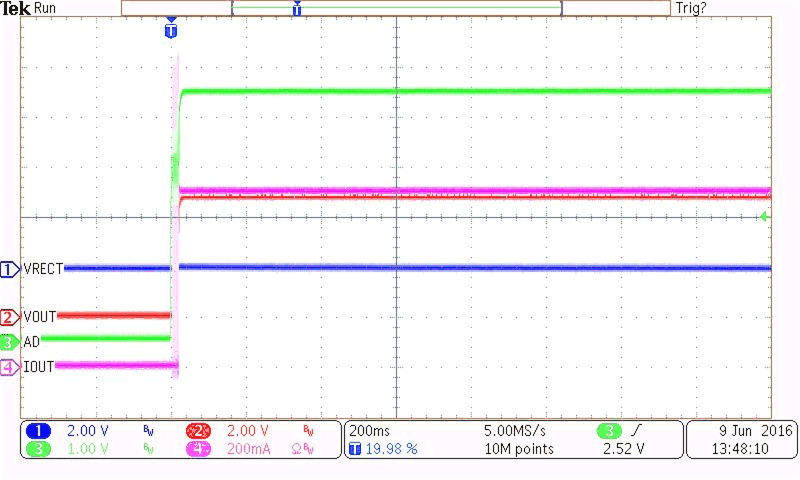Click the 10M points record length
Screen dimensions: 800x480
point(519,449)
